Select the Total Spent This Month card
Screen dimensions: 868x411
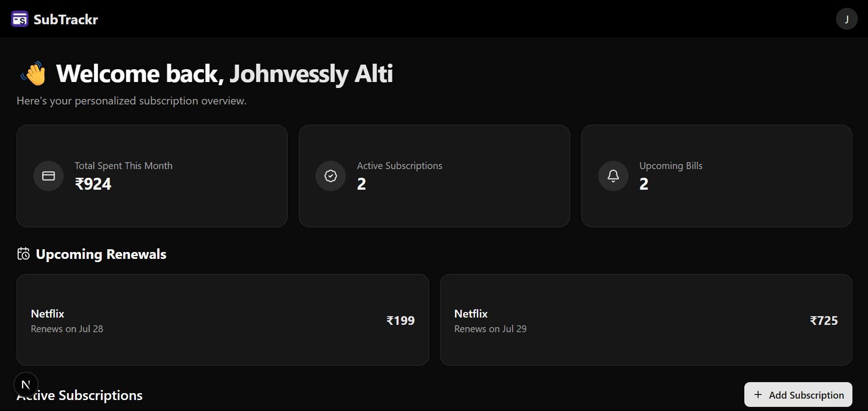tap(152, 176)
